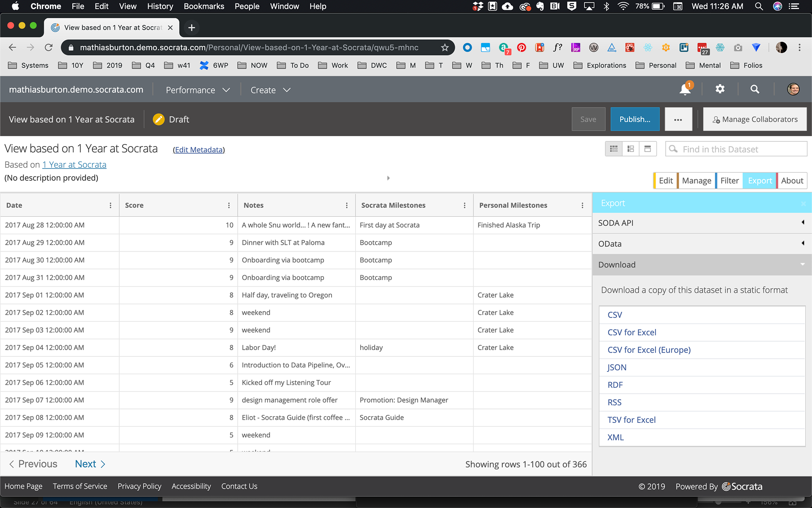Viewport: 812px width, 508px height.
Task: Go back using the browser back arrow
Action: pos(12,47)
